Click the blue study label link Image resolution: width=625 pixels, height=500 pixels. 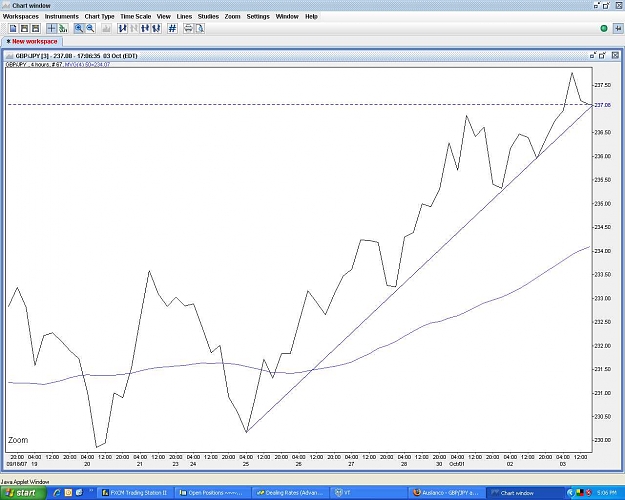click(x=87, y=65)
